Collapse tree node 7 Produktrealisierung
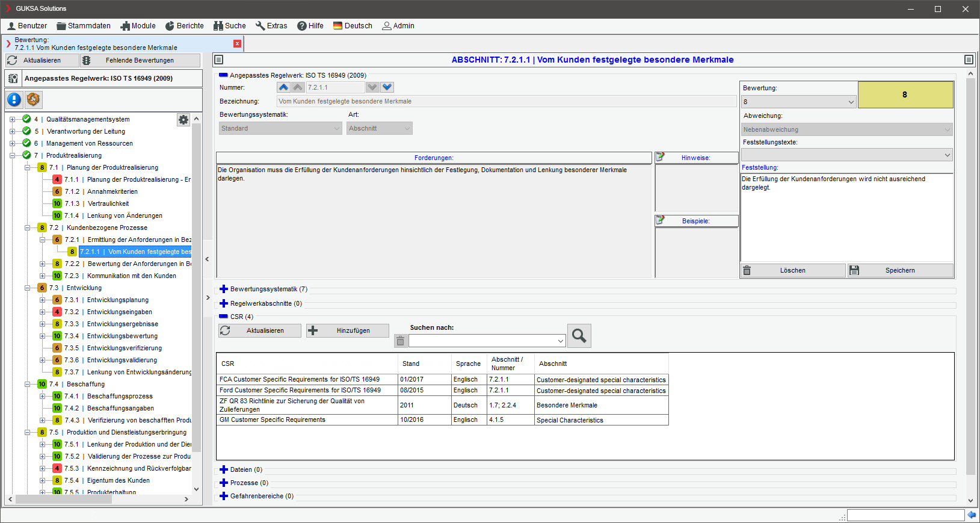The image size is (980, 523). [x=12, y=155]
